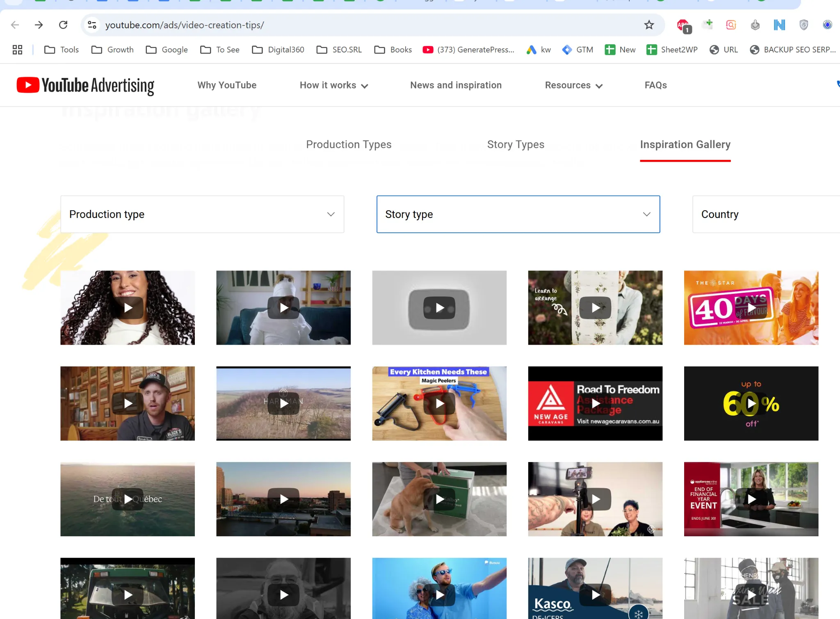840x619 pixels.
Task: Click the blue vertical-bars extension icon
Action: (x=779, y=25)
